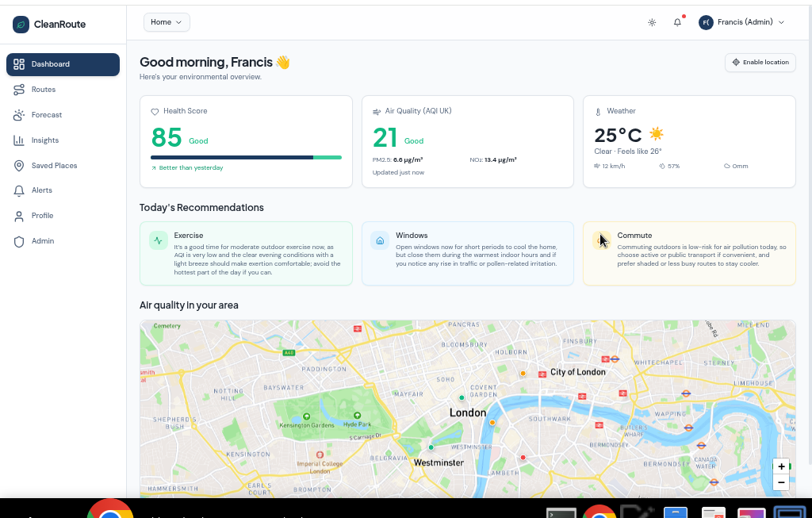Click the "Updated just now" text
812x518 pixels.
coord(398,172)
